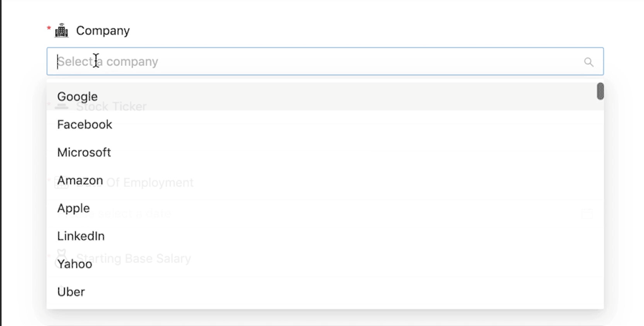This screenshot has width=644, height=326.
Task: Click the faded Stock Ticker icon
Action: pyautogui.click(x=62, y=107)
